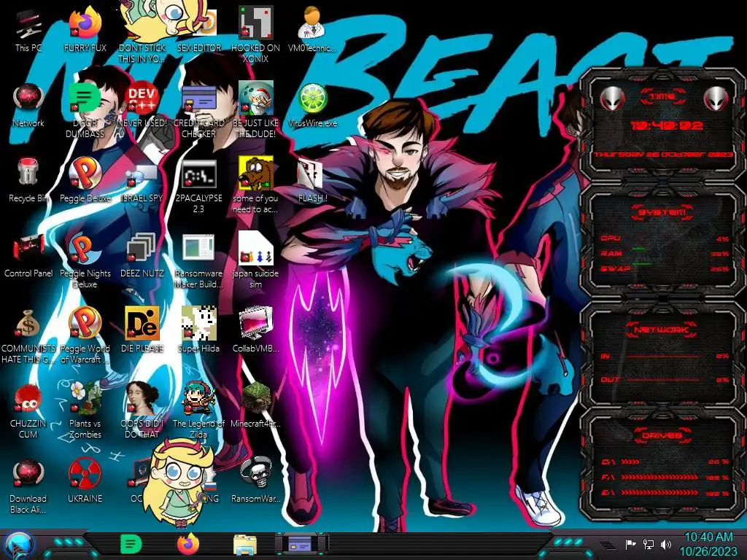Open the green chat app in taskbar
747x560 pixels.
pyautogui.click(x=131, y=544)
